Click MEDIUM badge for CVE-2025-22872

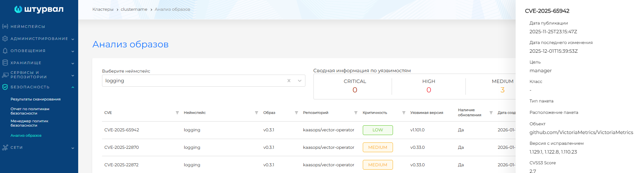pyautogui.click(x=378, y=165)
